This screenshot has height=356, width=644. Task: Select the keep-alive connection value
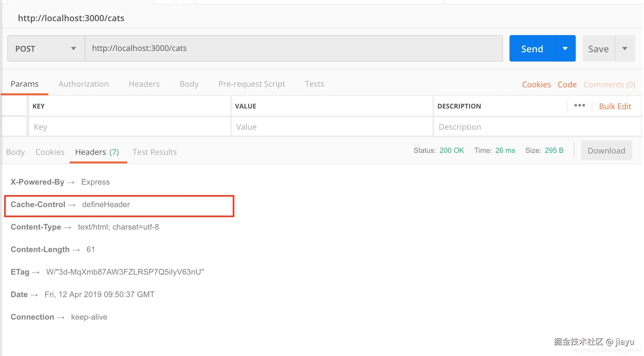(89, 317)
